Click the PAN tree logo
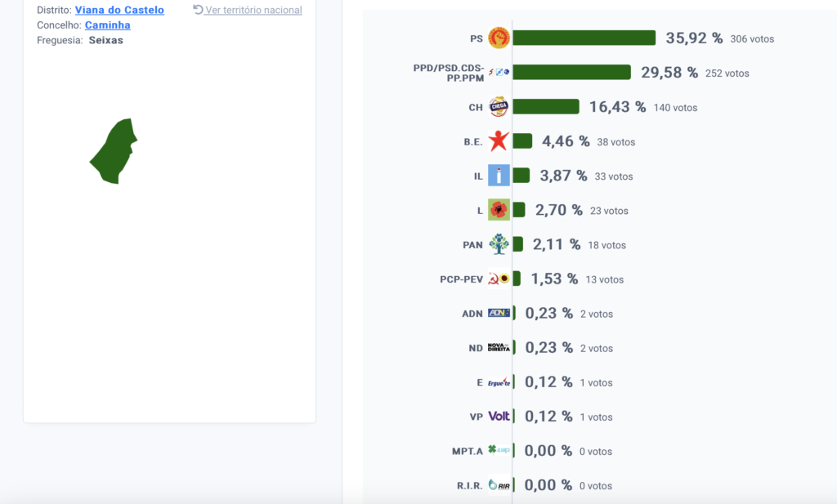This screenshot has height=504, width=837. coord(499,244)
